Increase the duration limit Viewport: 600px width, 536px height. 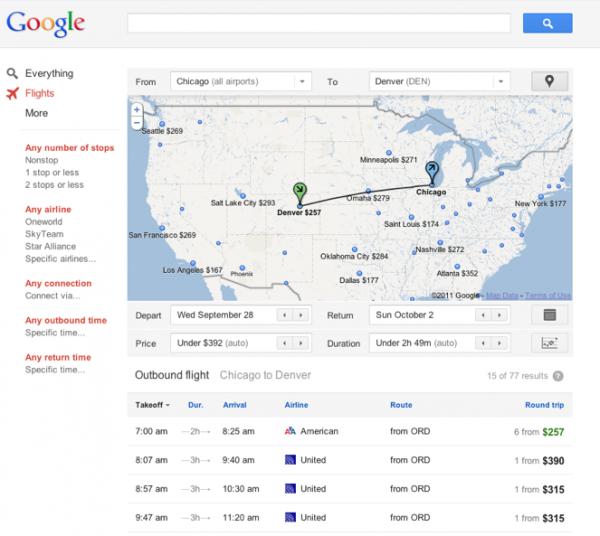coord(499,343)
